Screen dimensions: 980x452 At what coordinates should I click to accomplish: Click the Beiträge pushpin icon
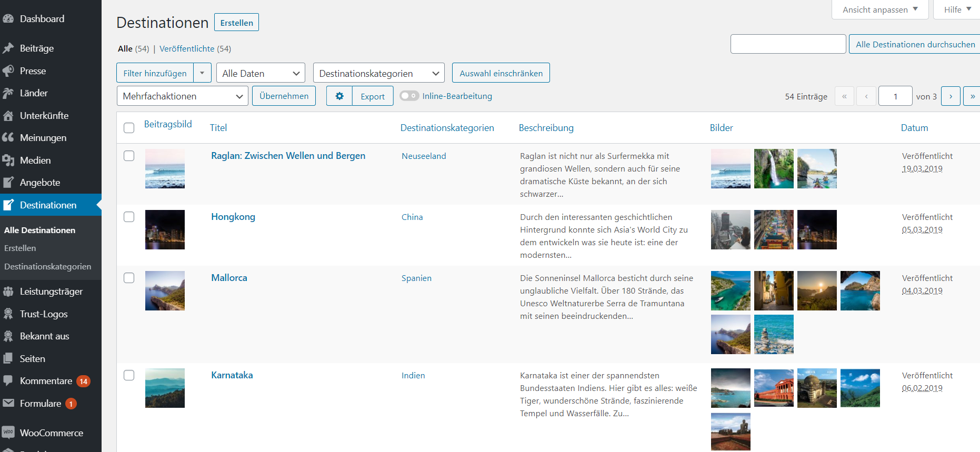(8, 48)
